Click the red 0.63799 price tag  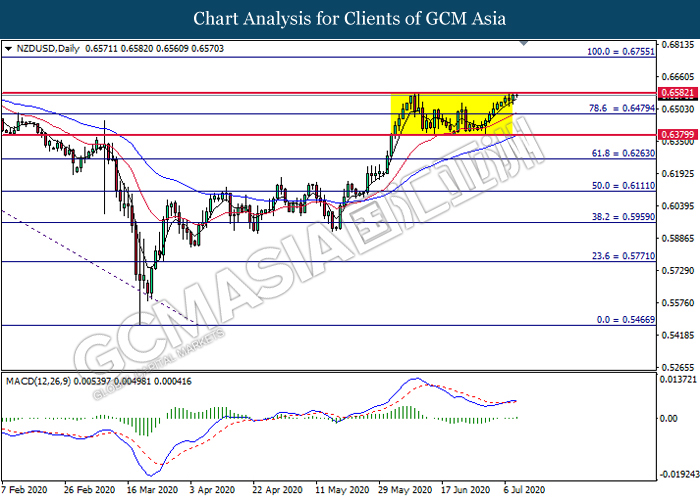677,134
